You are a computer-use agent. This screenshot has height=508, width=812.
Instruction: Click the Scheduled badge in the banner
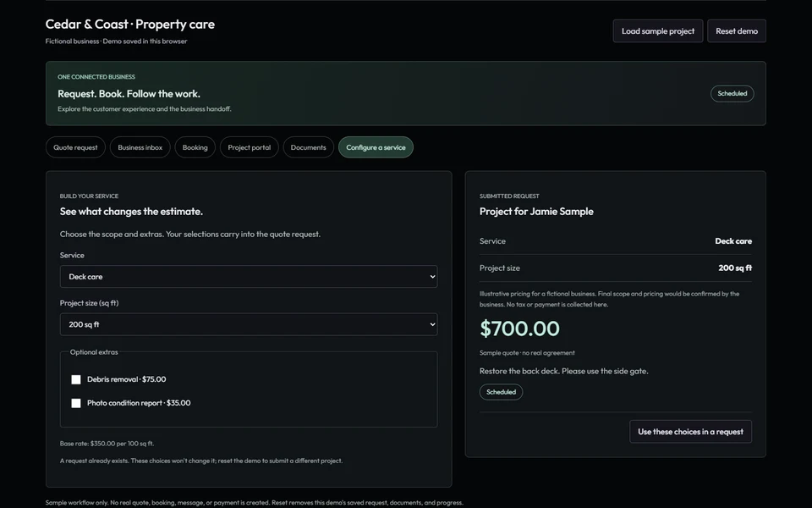tap(732, 93)
